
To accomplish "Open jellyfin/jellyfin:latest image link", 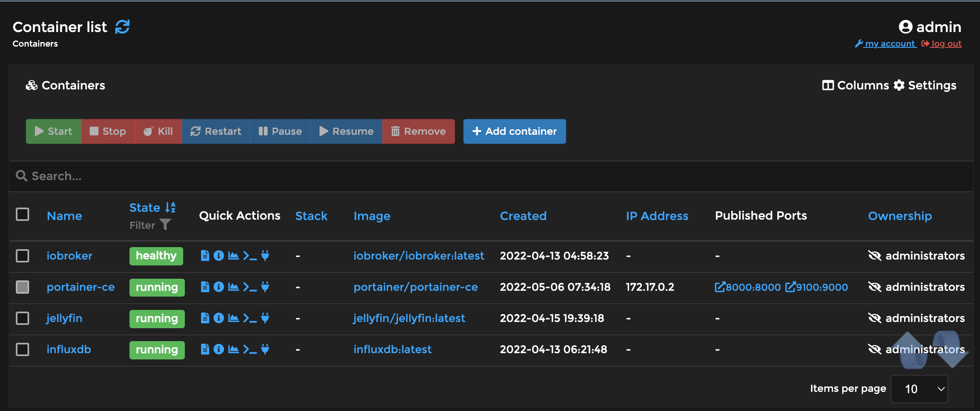I will pyautogui.click(x=409, y=318).
